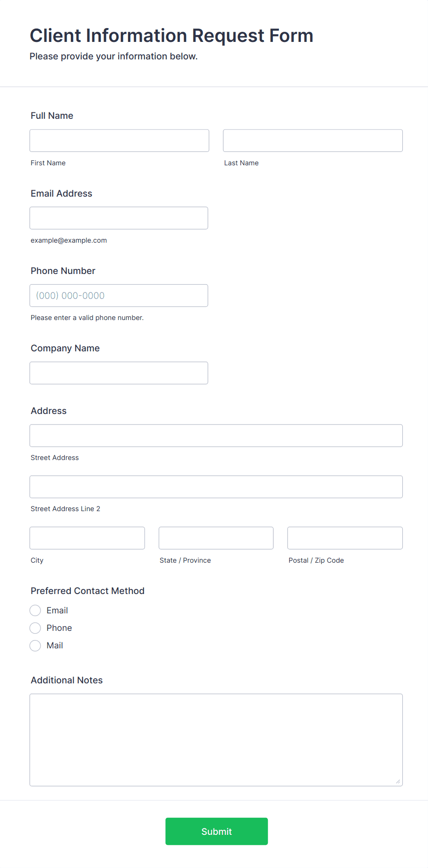Select Email as preferred contact method
Image resolution: width=428 pixels, height=868 pixels.
pyautogui.click(x=35, y=611)
